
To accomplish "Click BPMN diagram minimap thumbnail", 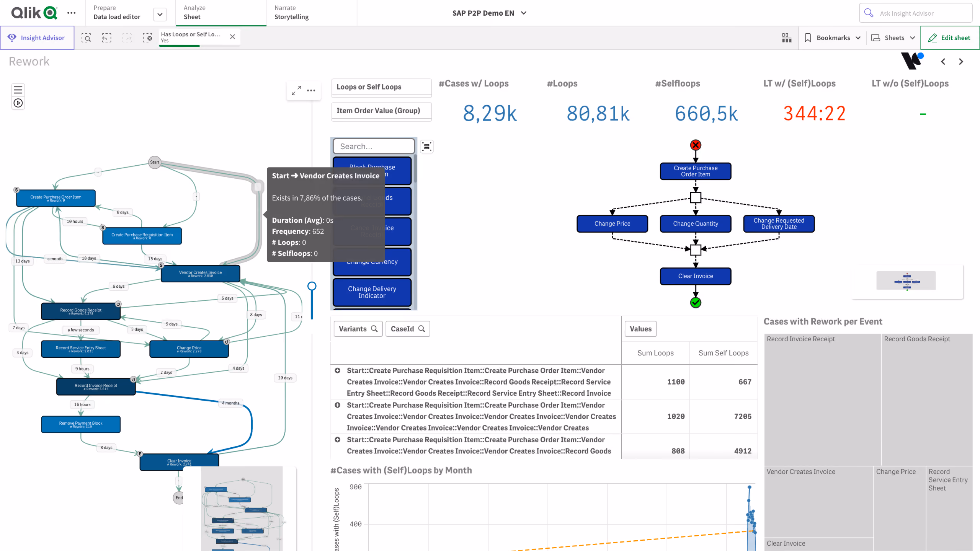I will (906, 281).
